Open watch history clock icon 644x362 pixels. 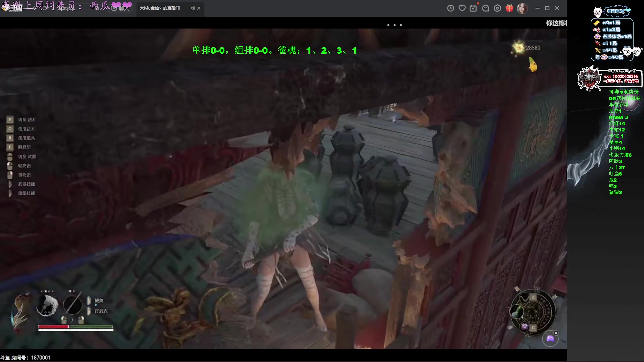[450, 8]
